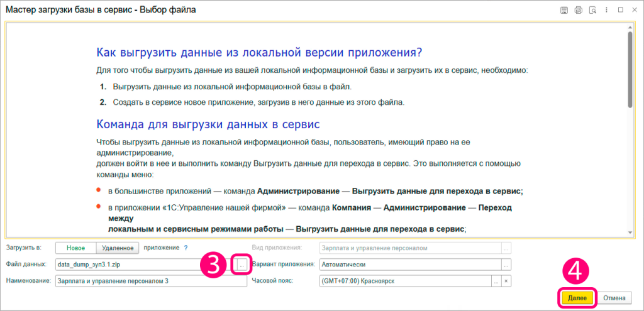
Task: Browse for data file with «...» button
Action: tap(242, 265)
